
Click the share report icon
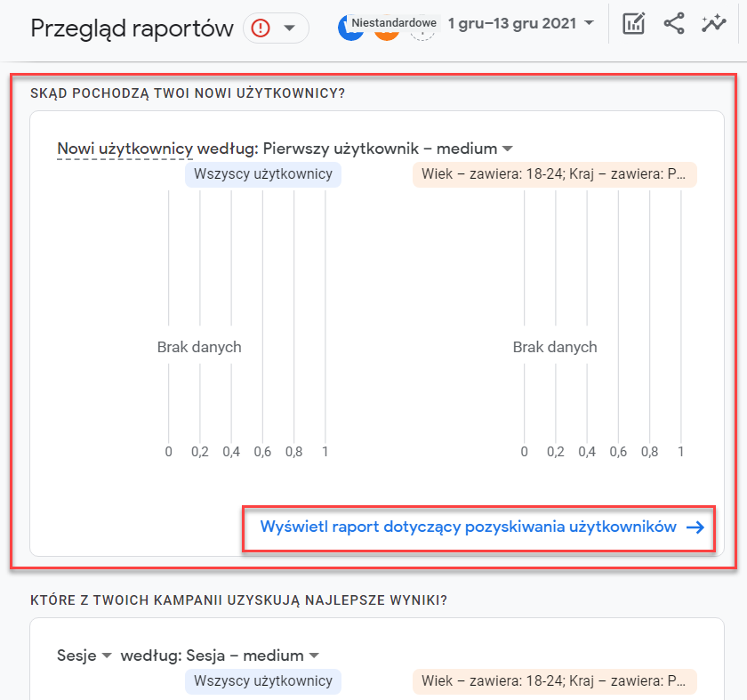(674, 24)
